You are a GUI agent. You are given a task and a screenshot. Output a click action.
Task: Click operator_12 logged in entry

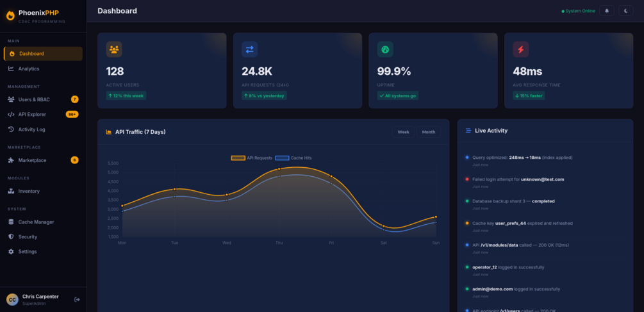point(545,270)
